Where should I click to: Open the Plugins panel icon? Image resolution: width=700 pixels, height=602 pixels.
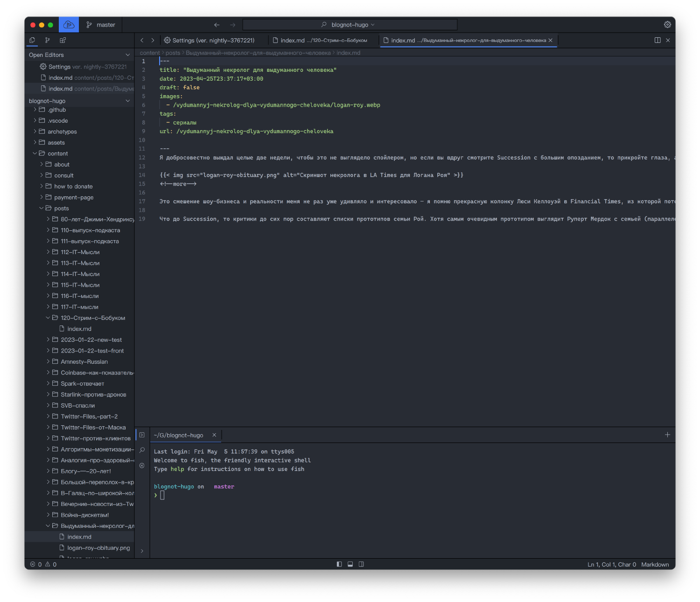pyautogui.click(x=63, y=40)
